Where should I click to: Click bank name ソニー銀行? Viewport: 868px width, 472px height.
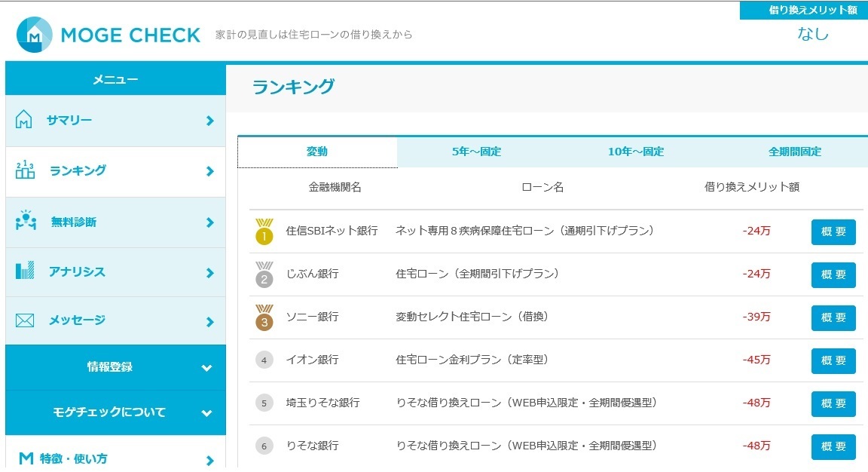tap(312, 317)
